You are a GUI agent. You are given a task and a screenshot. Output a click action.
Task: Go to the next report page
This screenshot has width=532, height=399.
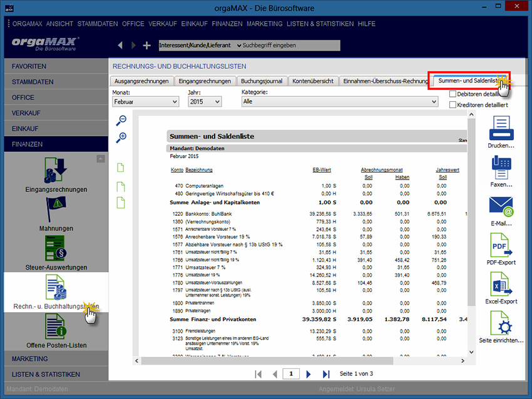(308, 374)
